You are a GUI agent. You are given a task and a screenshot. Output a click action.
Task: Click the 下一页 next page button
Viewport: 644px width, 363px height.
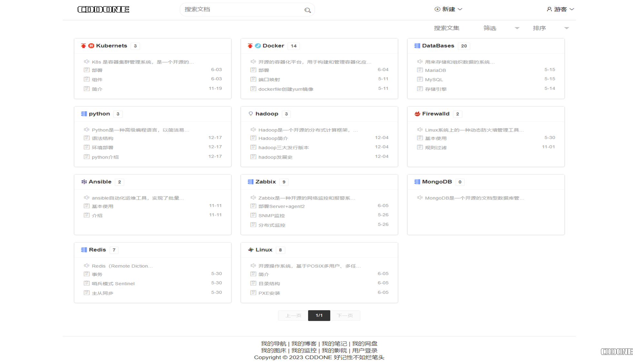[x=345, y=316]
